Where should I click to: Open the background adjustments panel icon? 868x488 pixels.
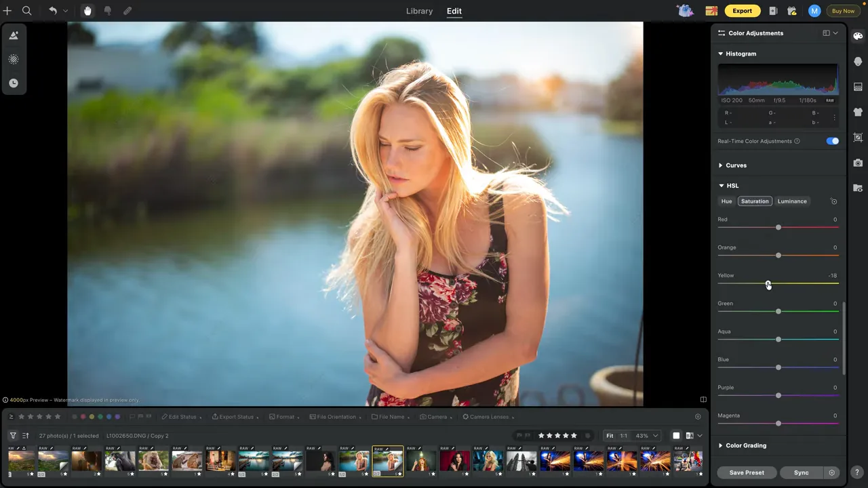click(858, 87)
